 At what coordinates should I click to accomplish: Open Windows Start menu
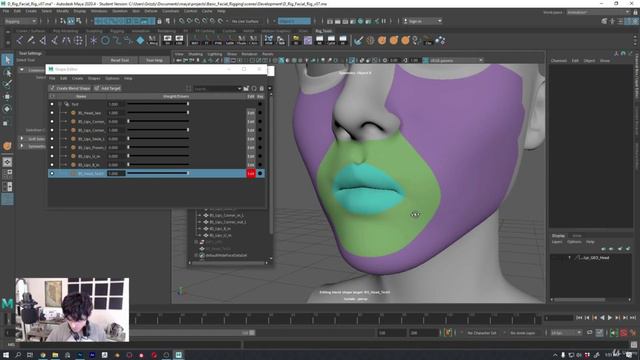tap(6, 355)
